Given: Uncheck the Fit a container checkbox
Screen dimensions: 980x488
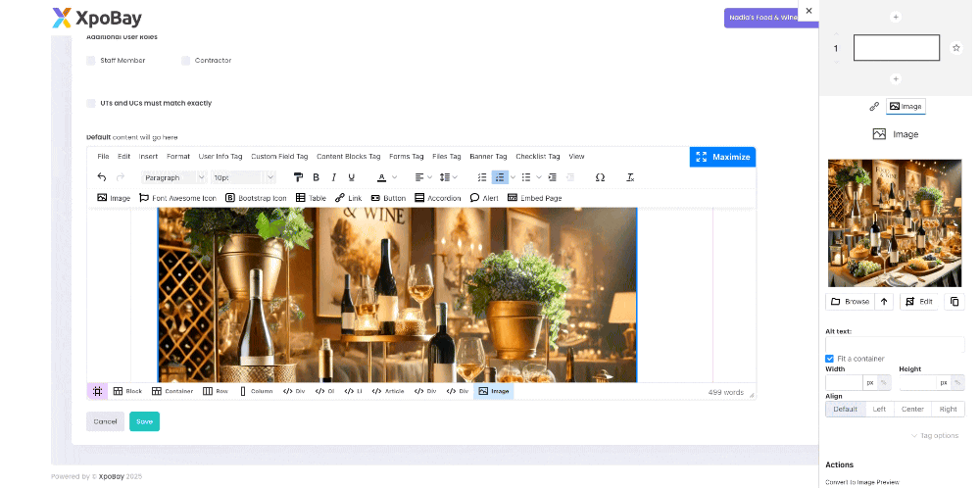Looking at the screenshot, I should point(830,359).
